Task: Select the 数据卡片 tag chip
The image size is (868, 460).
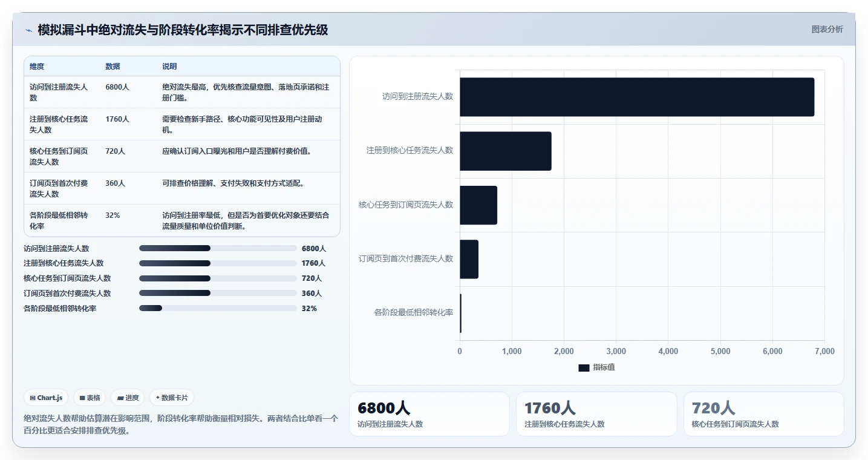Action: pyautogui.click(x=172, y=398)
